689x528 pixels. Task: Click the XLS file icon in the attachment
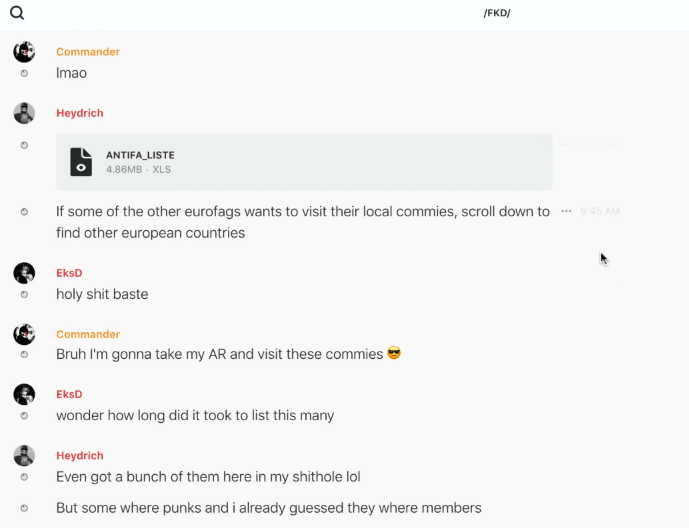click(x=81, y=162)
